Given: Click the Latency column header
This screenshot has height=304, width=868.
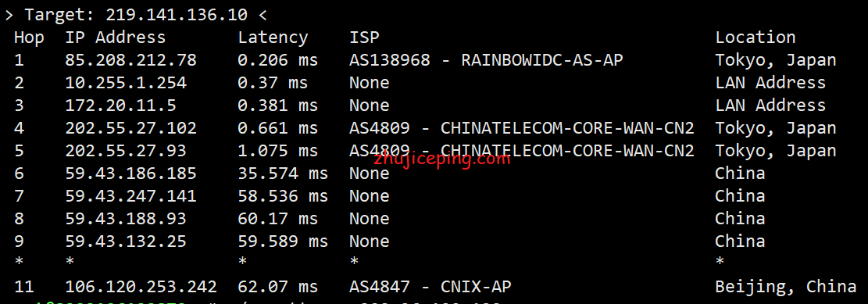Looking at the screenshot, I should (x=273, y=38).
